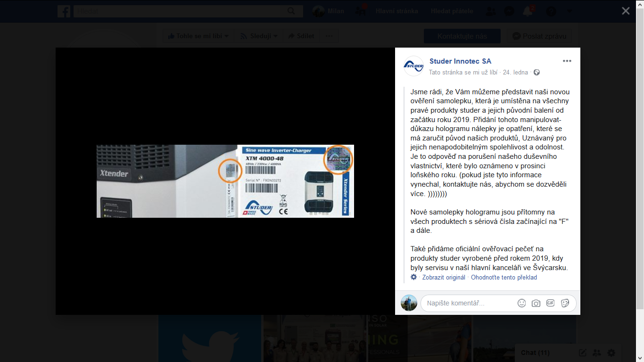The image size is (644, 362).
Task: Click the browser scrollbar up arrow
Action: pyautogui.click(x=640, y=4)
